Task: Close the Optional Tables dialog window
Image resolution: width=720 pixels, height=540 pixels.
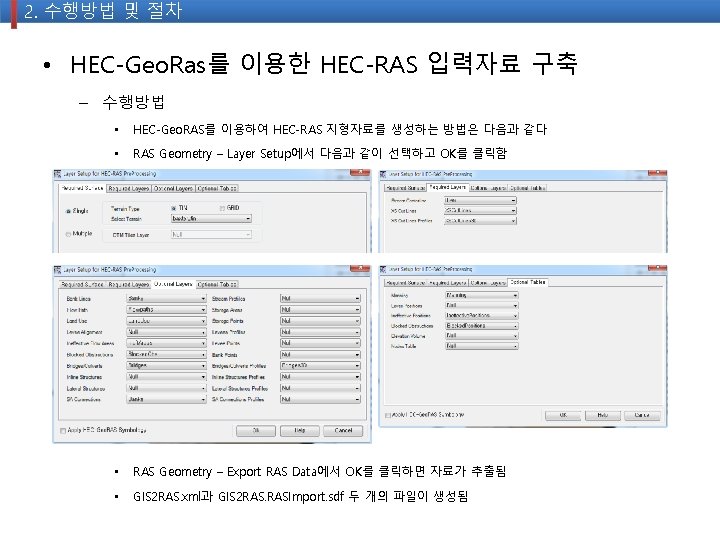Action: coord(657,268)
